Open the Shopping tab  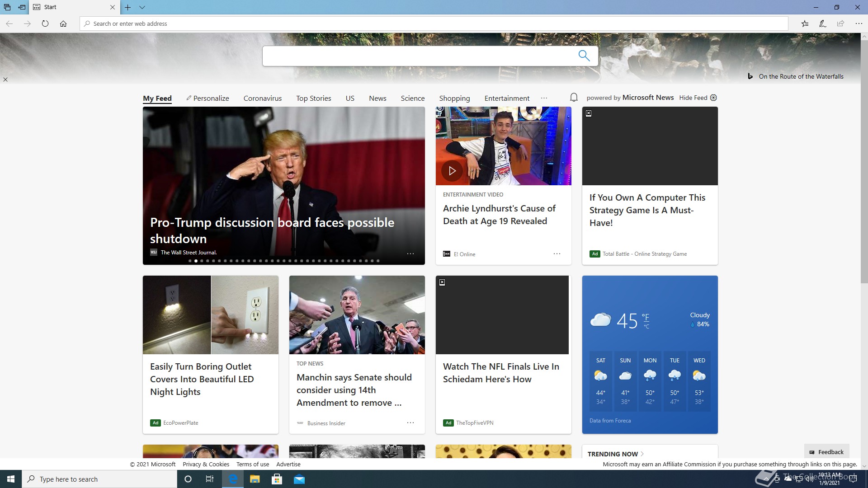pyautogui.click(x=454, y=98)
